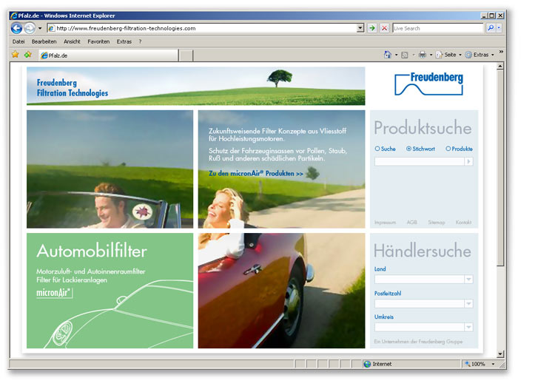The width and height of the screenshot is (555, 392).
Task: Click the scrollbar down arrow
Action: coord(499,354)
